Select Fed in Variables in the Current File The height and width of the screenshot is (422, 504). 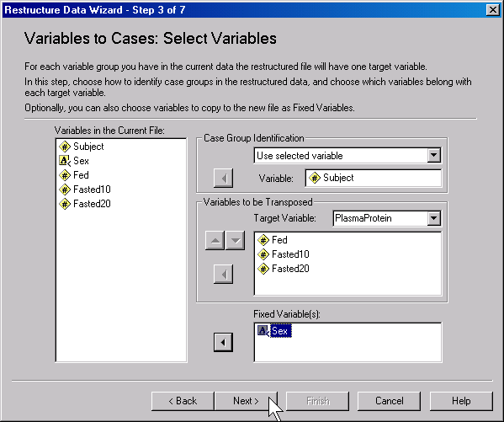[x=74, y=175]
